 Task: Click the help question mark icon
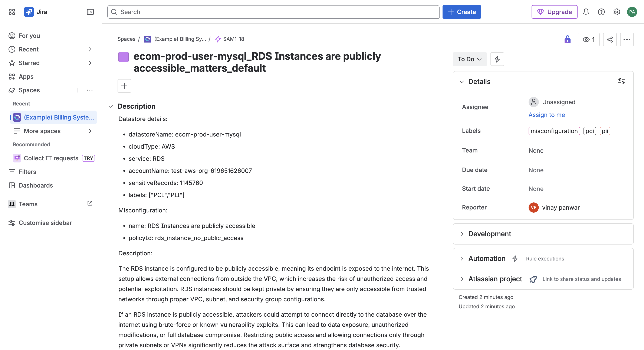pos(601,12)
